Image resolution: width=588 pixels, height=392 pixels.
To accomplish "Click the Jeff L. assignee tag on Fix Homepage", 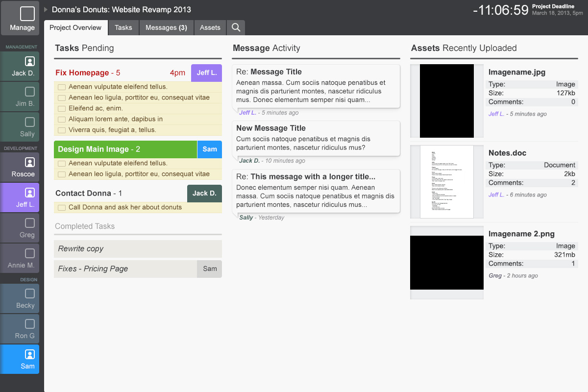I will pos(206,73).
